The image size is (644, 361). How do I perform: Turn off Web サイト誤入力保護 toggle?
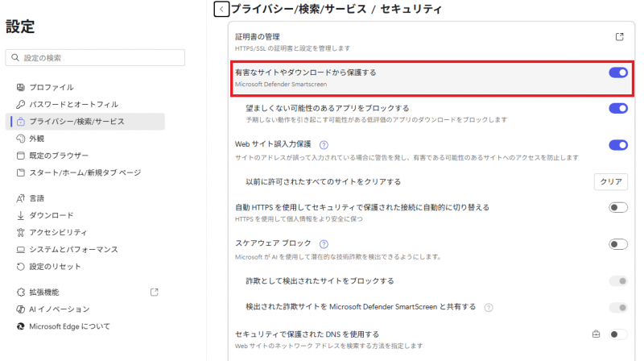click(x=617, y=145)
